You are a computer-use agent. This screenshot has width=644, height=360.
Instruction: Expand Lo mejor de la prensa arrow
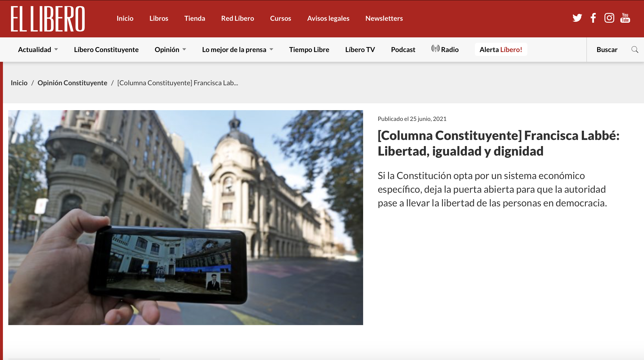tap(271, 49)
